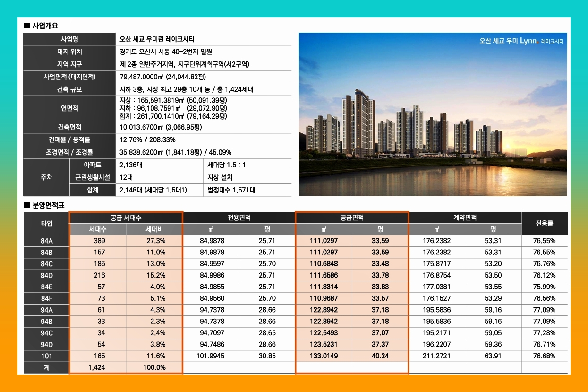Select the '건축 규모' label cell
The image size is (588, 392).
point(69,89)
